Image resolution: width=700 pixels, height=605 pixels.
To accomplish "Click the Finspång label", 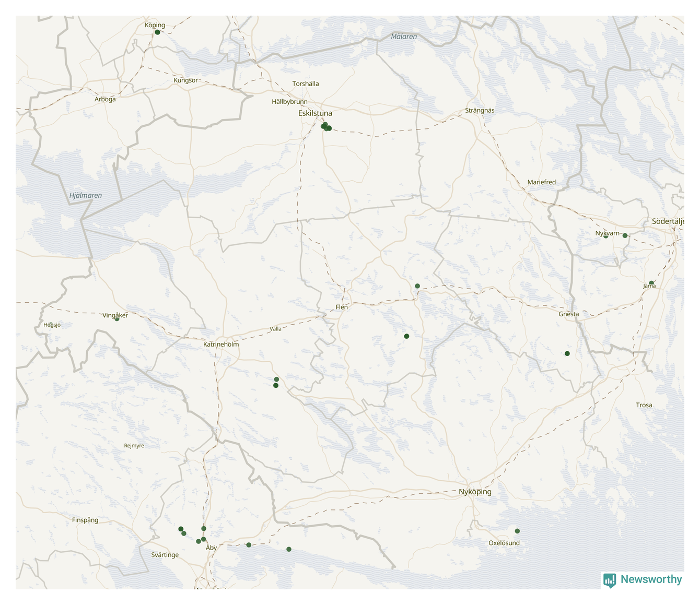I will (85, 520).
